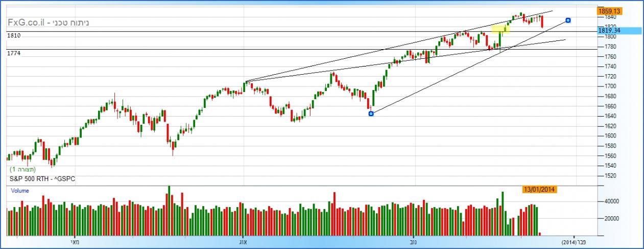
Task: Click the last large red candle on chart
Action: [x=542, y=21]
